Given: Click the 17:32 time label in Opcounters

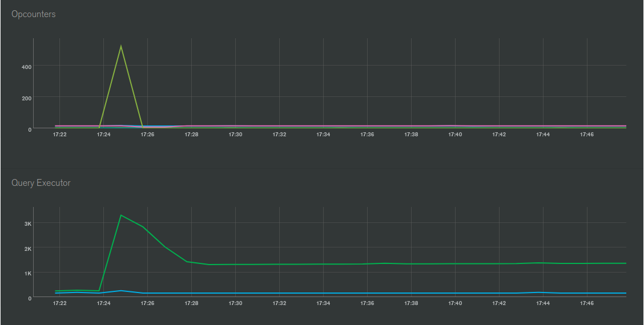Looking at the screenshot, I should [279, 135].
